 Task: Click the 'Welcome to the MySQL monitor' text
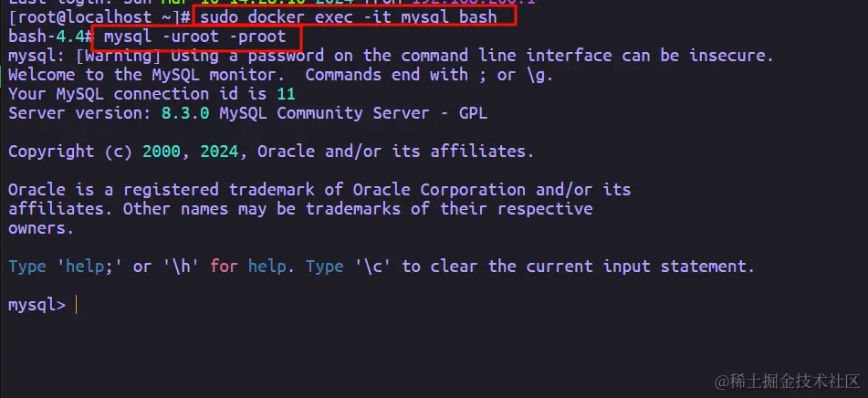pos(146,75)
